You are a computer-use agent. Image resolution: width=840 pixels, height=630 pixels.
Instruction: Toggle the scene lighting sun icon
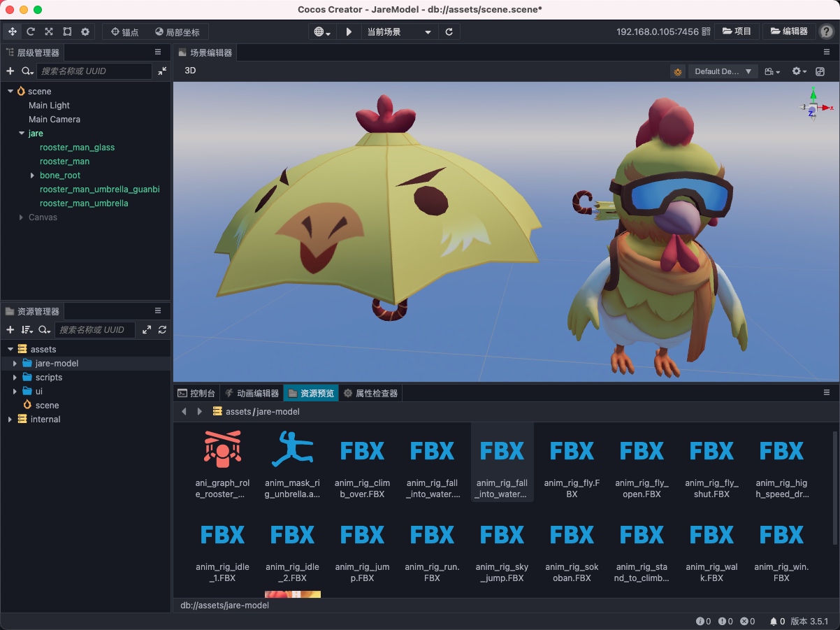pyautogui.click(x=676, y=71)
